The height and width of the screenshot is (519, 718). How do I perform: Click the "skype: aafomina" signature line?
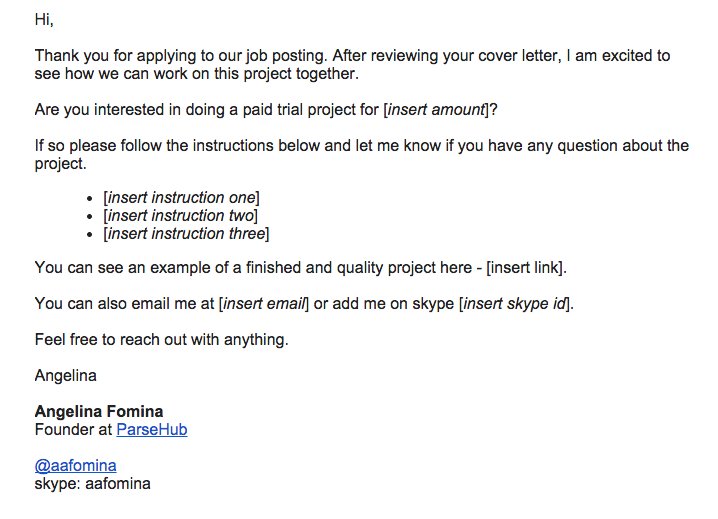92,484
